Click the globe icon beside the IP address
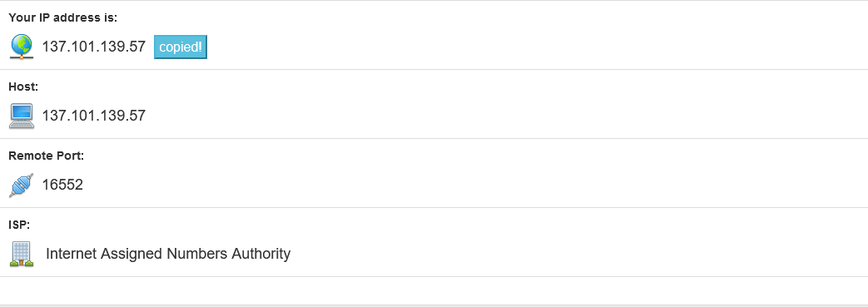868x307 pixels. click(22, 47)
